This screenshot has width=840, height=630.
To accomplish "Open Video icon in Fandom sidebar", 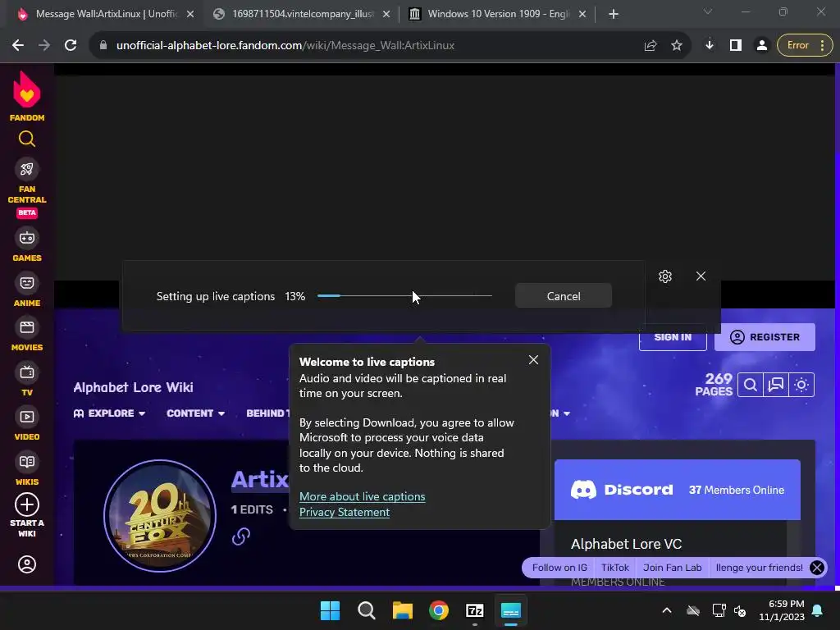I will (27, 417).
